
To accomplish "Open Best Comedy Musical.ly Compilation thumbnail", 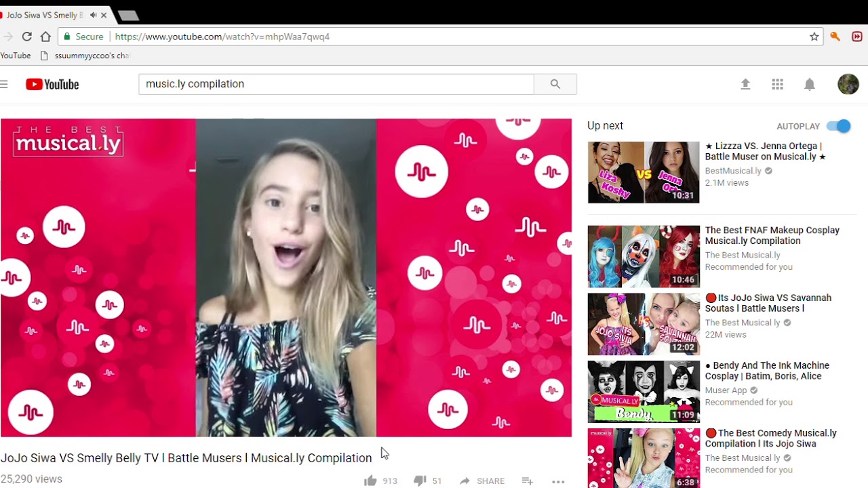I will click(644, 458).
